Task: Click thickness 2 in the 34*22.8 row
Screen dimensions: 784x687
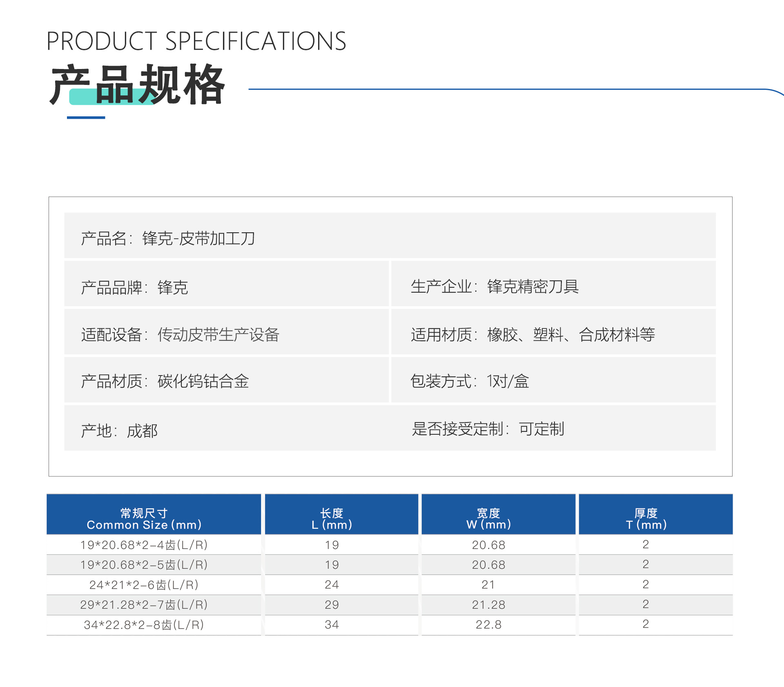Action: click(x=646, y=624)
